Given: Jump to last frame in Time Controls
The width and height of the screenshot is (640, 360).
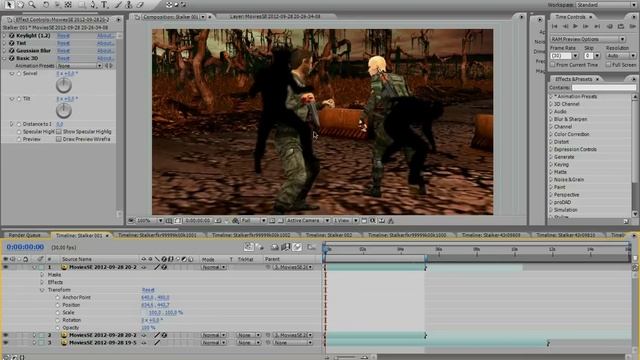Looking at the screenshot, I should tap(597, 26).
